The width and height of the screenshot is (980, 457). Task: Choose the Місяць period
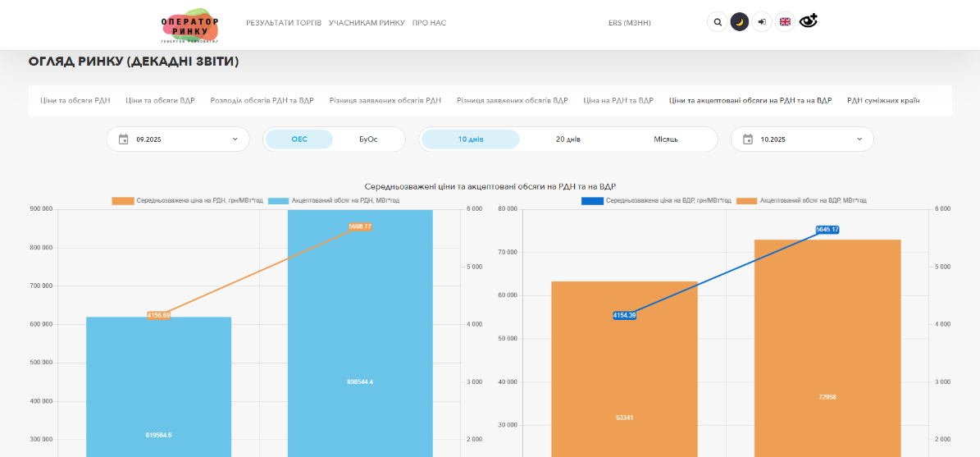pos(665,139)
